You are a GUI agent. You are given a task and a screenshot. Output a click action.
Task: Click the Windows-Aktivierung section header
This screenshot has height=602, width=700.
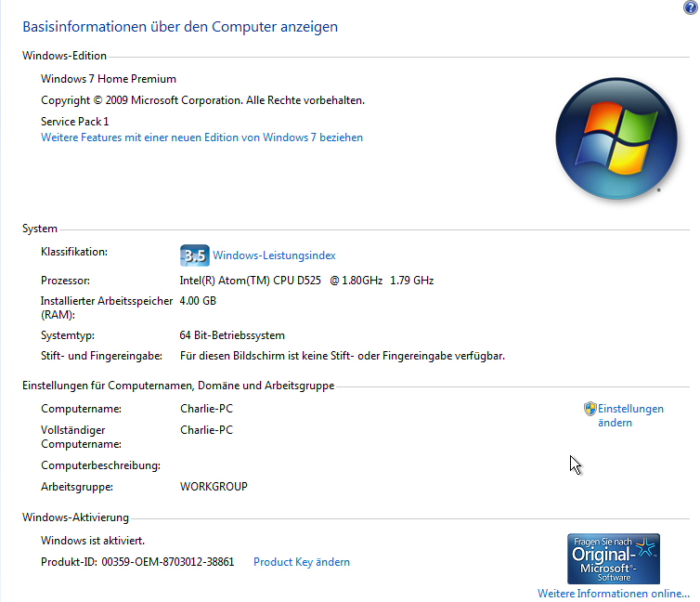coord(75,517)
